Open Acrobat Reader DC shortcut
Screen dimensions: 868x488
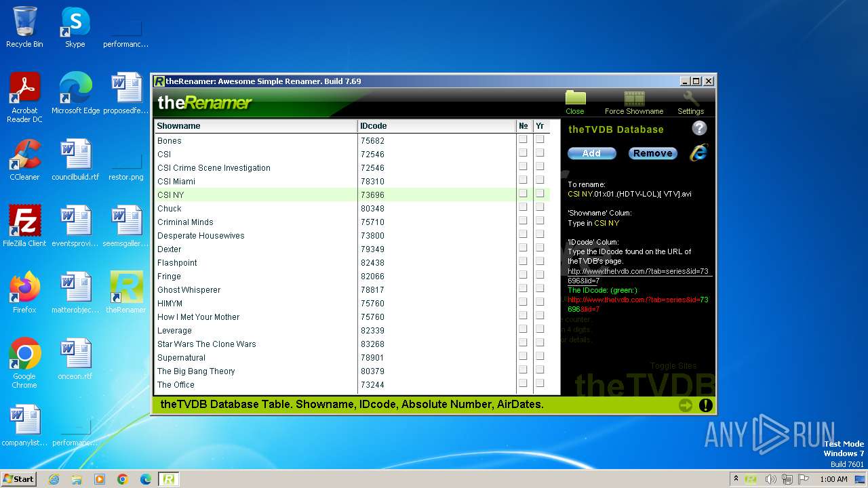24,98
